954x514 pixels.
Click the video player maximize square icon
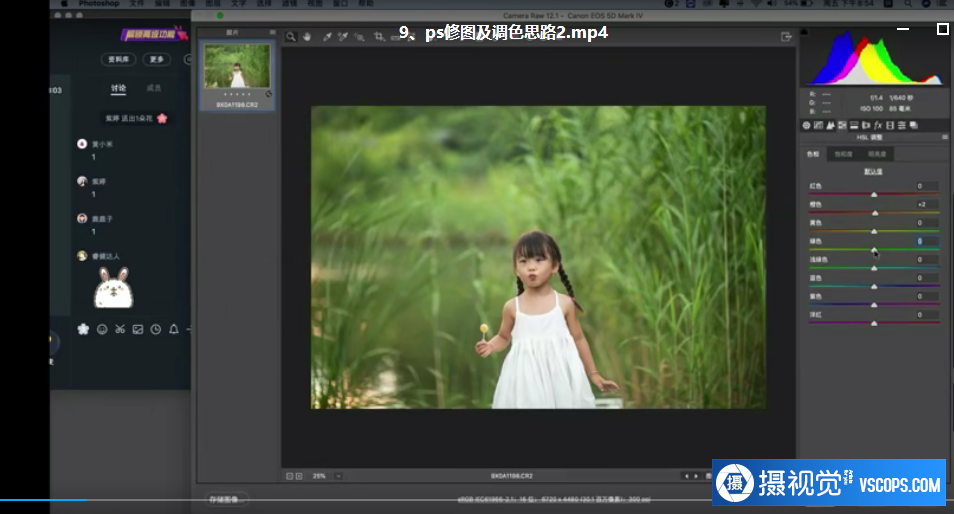coord(942,29)
